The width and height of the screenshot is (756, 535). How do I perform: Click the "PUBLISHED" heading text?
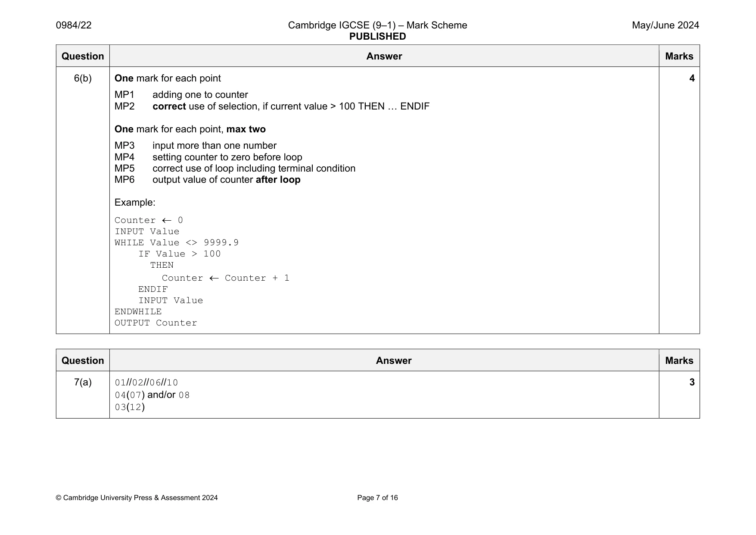tap(377, 37)
